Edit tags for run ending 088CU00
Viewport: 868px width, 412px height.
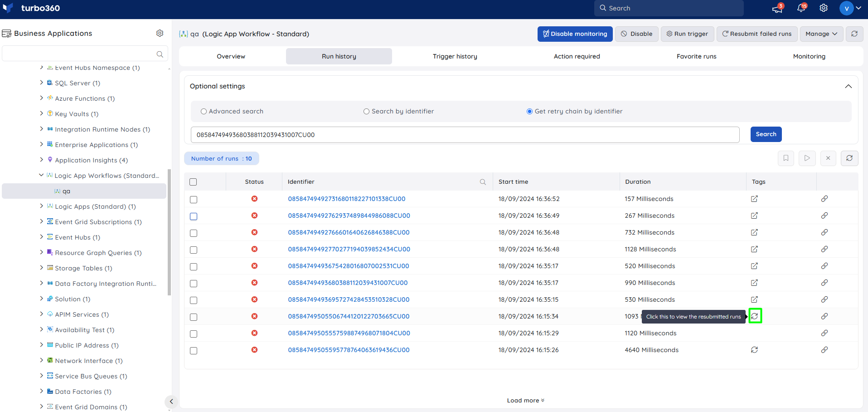754,216
